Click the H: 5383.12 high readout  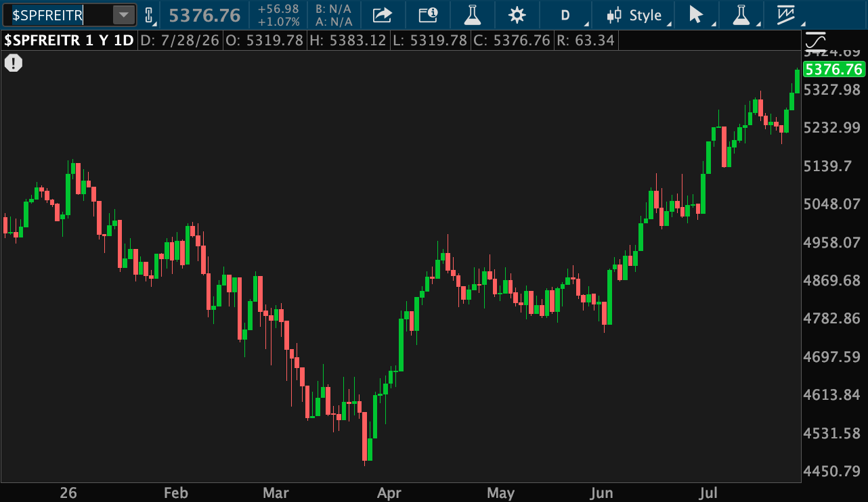point(347,40)
